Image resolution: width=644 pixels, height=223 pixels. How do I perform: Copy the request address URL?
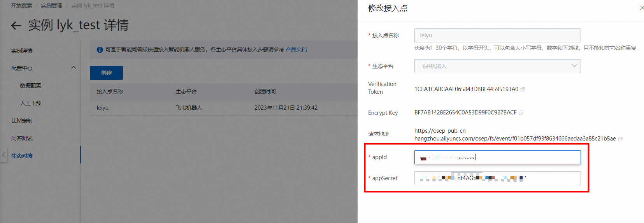620,139
